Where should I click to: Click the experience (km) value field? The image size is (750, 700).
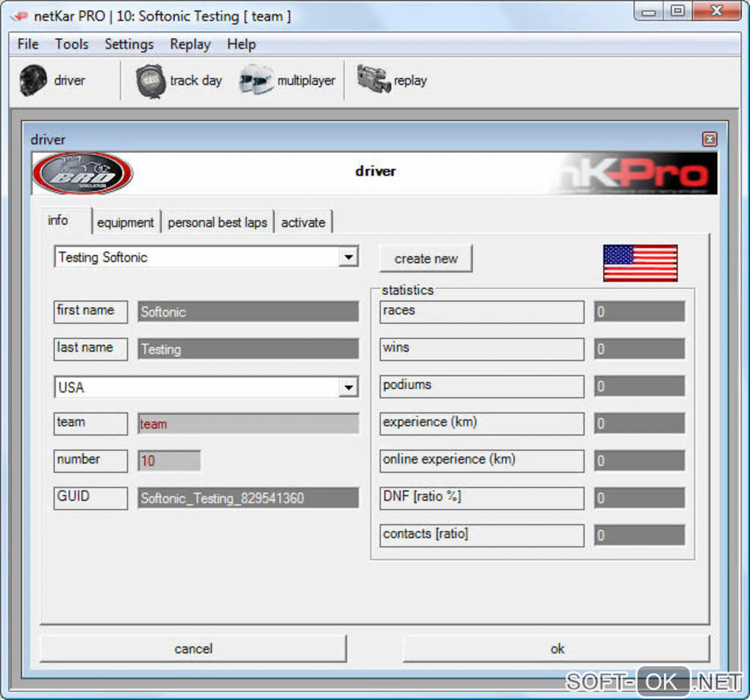639,424
